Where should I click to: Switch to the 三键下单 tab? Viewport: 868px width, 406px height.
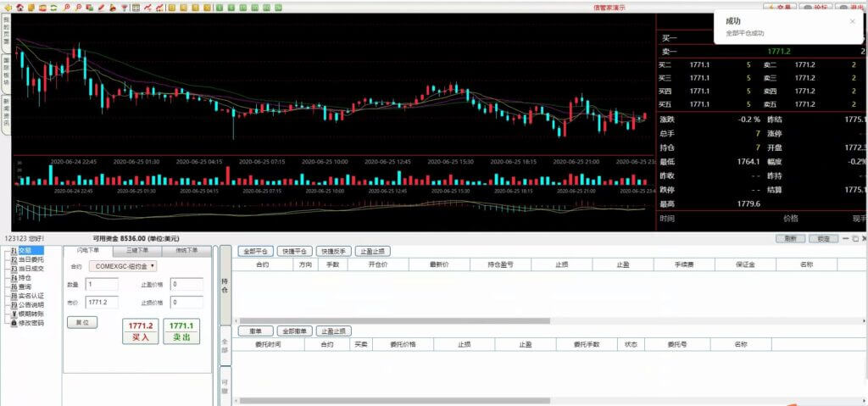point(136,250)
